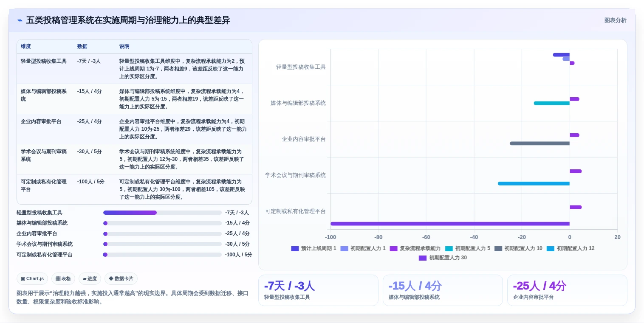Click 可定制或私有化管理平台 table row name

(44, 185)
